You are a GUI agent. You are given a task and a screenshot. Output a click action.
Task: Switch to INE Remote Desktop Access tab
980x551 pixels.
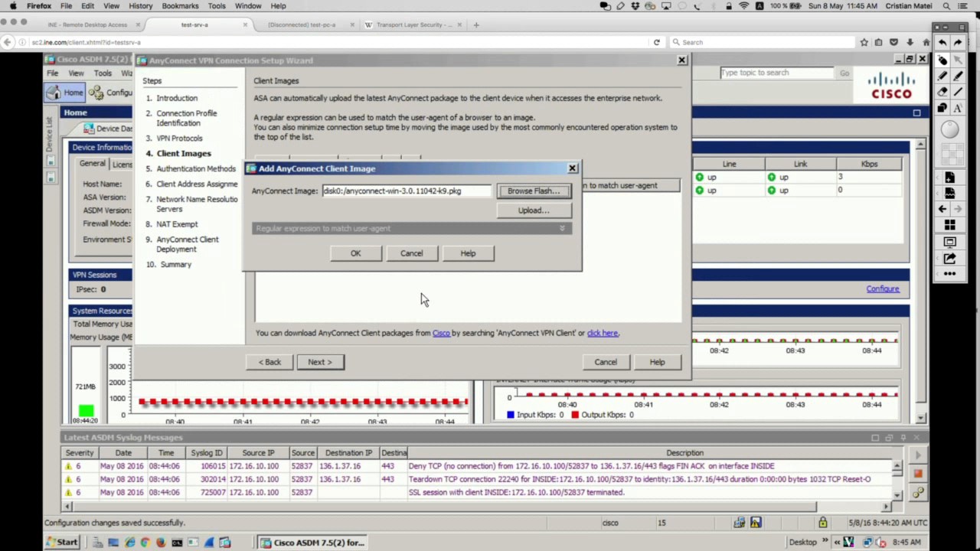[x=87, y=24]
